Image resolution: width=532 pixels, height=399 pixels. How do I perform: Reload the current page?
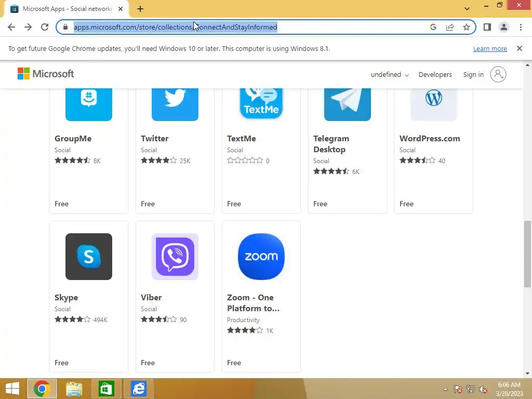click(45, 27)
